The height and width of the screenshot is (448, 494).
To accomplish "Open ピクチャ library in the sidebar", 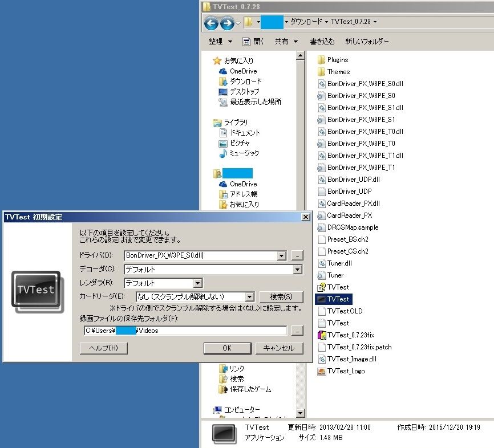I will pyautogui.click(x=234, y=143).
